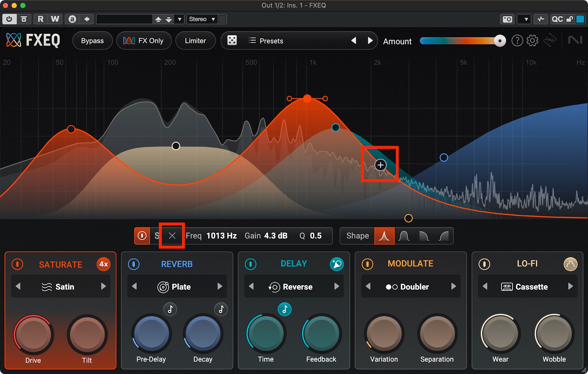Select the low-cut slope shape icon

[444, 236]
